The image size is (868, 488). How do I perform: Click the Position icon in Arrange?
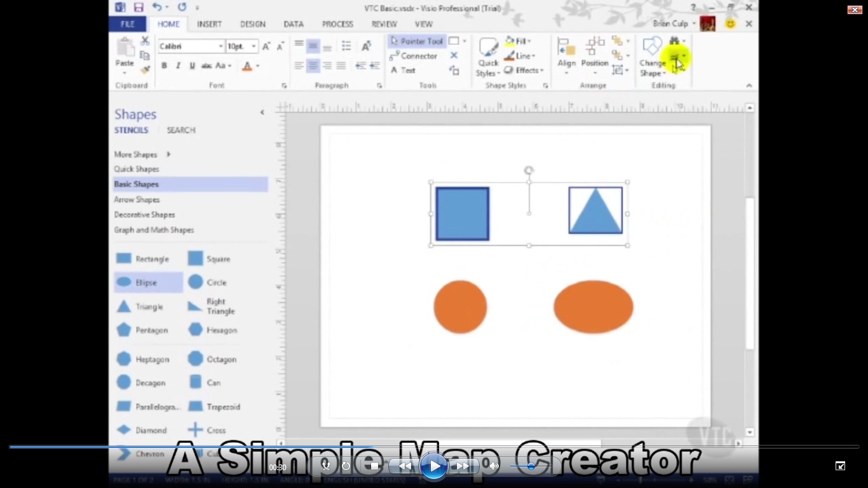(595, 53)
